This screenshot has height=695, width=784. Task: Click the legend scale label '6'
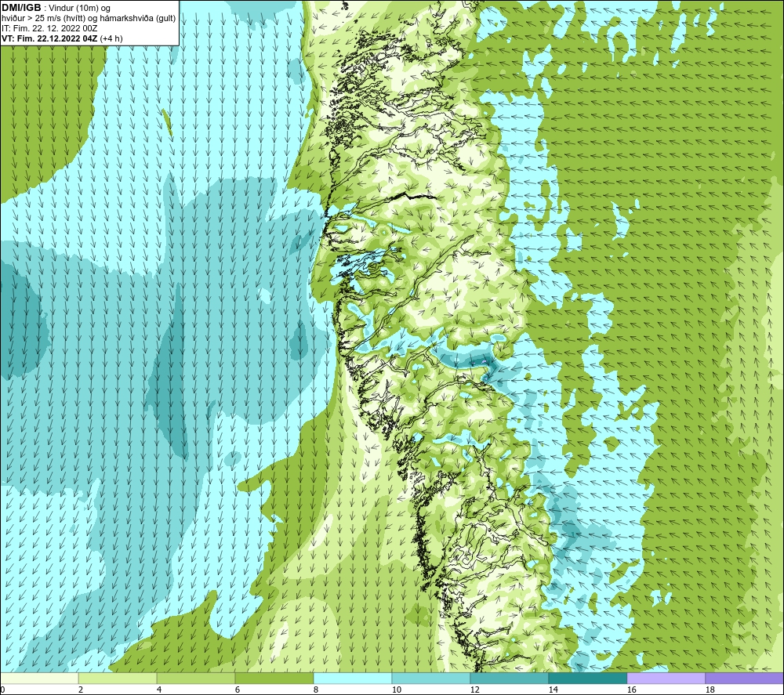coord(238,690)
